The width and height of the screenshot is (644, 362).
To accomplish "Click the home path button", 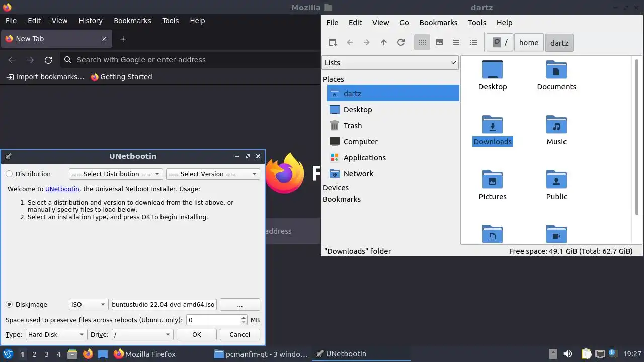I will (529, 43).
